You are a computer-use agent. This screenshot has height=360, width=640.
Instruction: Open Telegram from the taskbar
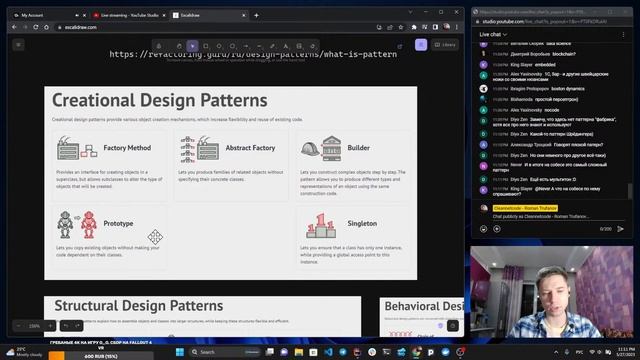click(x=343, y=352)
